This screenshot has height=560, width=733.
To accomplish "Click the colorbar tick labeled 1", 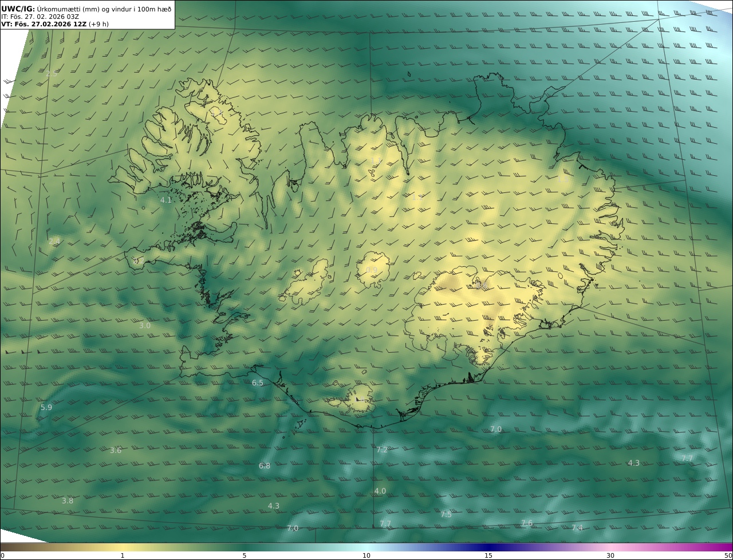I will tap(123, 555).
